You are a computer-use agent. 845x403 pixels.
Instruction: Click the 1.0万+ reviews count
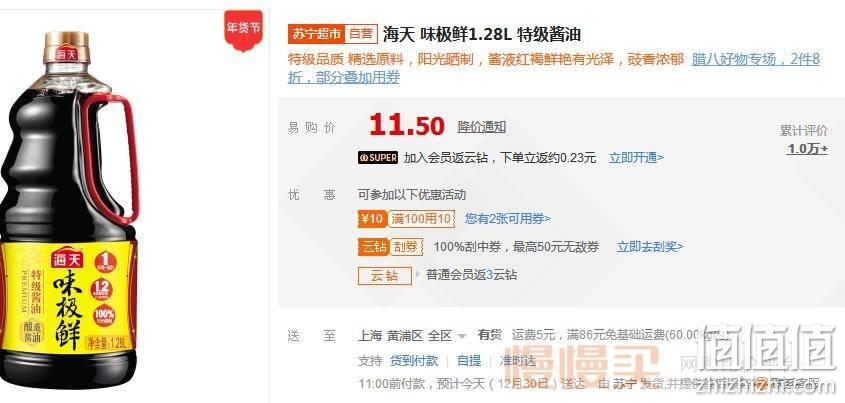point(807,149)
